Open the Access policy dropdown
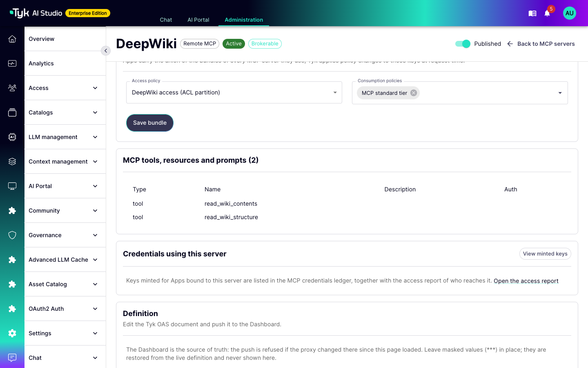The image size is (588, 368). click(234, 92)
